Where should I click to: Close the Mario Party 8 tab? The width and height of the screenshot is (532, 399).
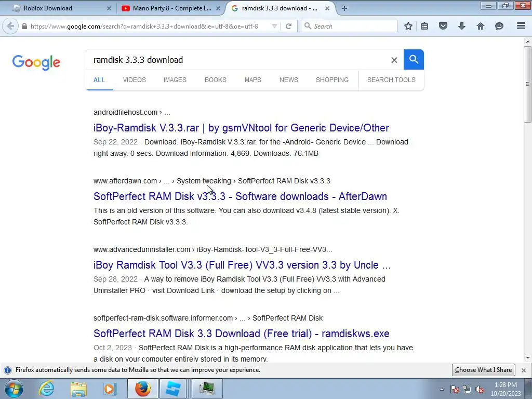click(218, 8)
